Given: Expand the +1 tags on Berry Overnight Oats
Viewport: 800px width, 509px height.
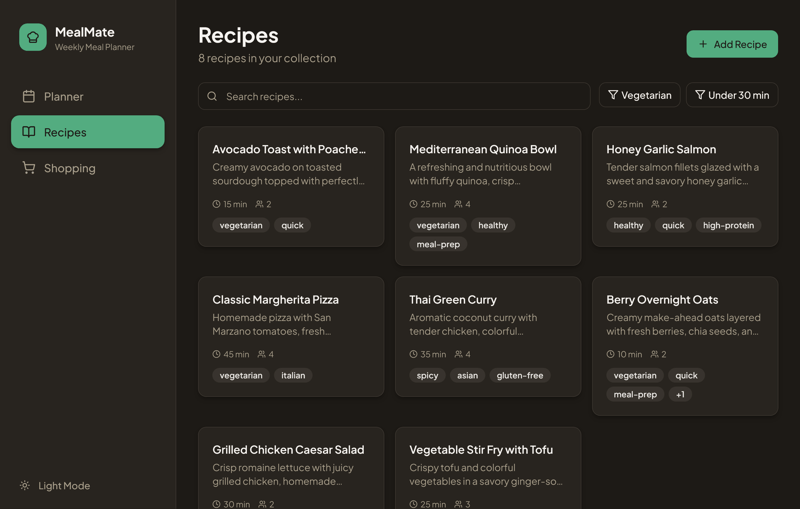Looking at the screenshot, I should click(x=680, y=394).
